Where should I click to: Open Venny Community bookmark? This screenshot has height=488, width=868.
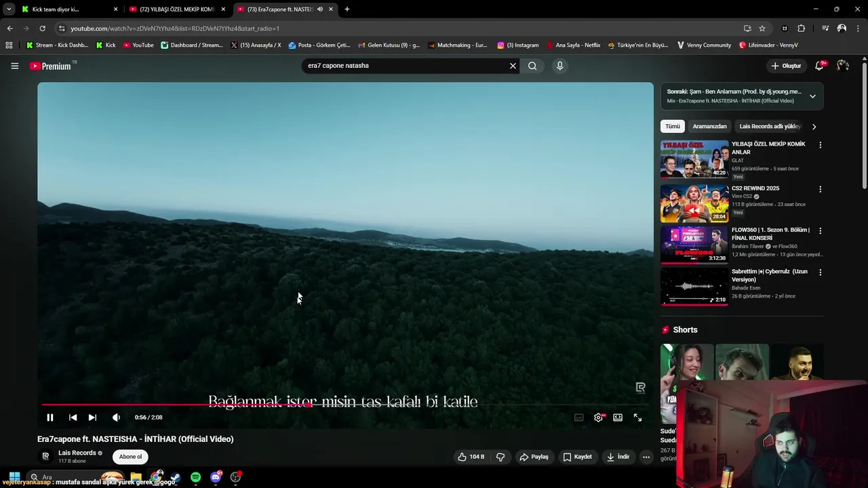tap(704, 45)
